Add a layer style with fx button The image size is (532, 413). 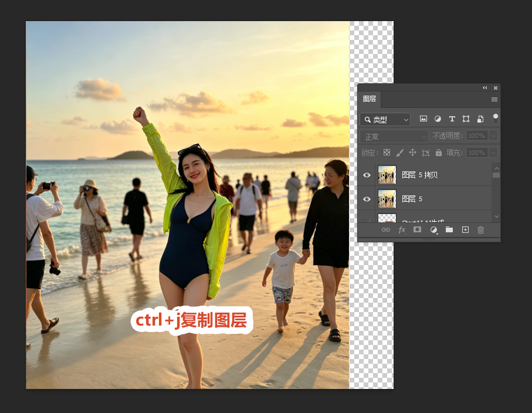click(402, 230)
